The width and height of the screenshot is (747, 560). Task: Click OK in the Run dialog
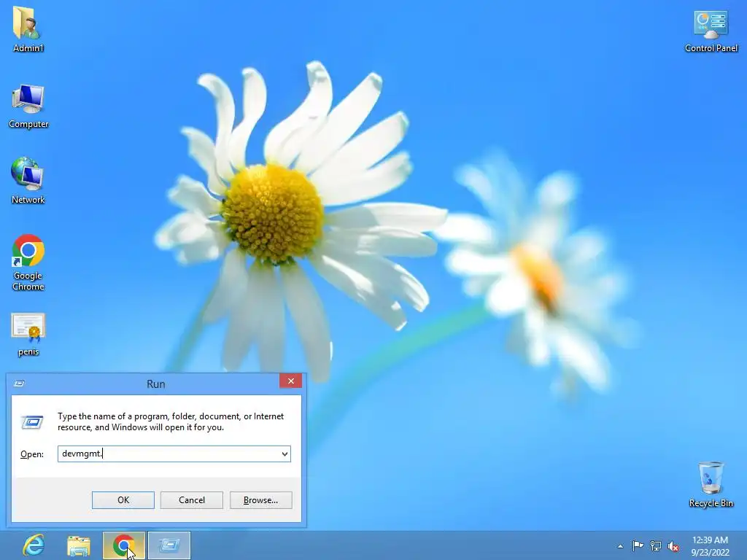pos(123,500)
